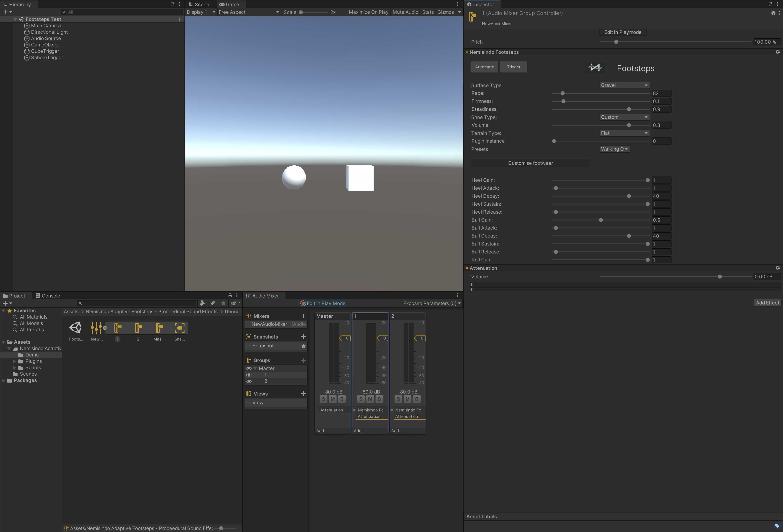Click Mute Audio in Game view
783x532 pixels.
click(405, 12)
